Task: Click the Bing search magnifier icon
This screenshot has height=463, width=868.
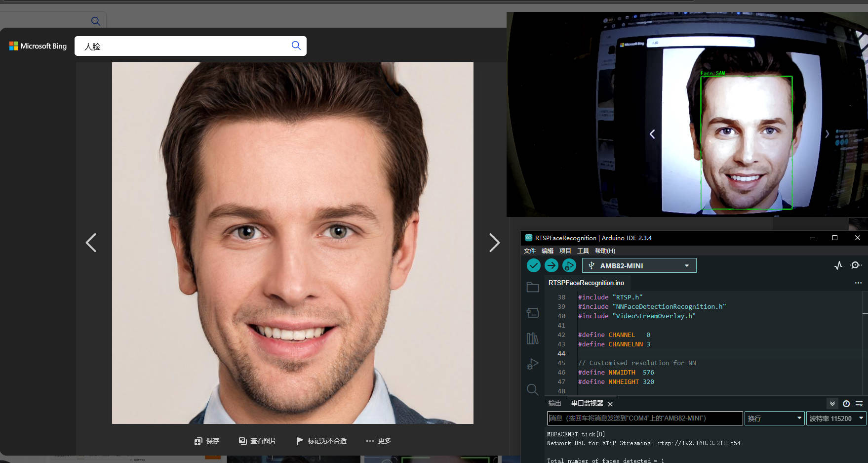Action: pyautogui.click(x=296, y=45)
